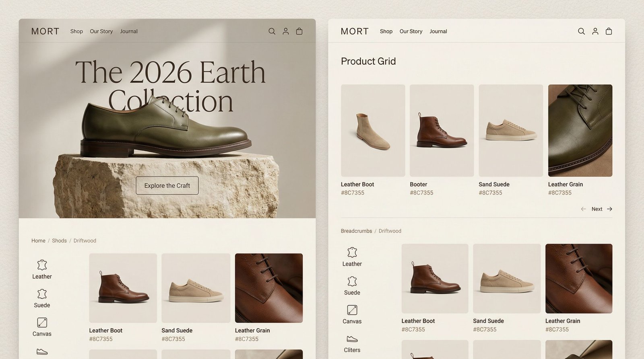The height and width of the screenshot is (359, 644).
Task: Click the Booter product title
Action: pos(419,185)
